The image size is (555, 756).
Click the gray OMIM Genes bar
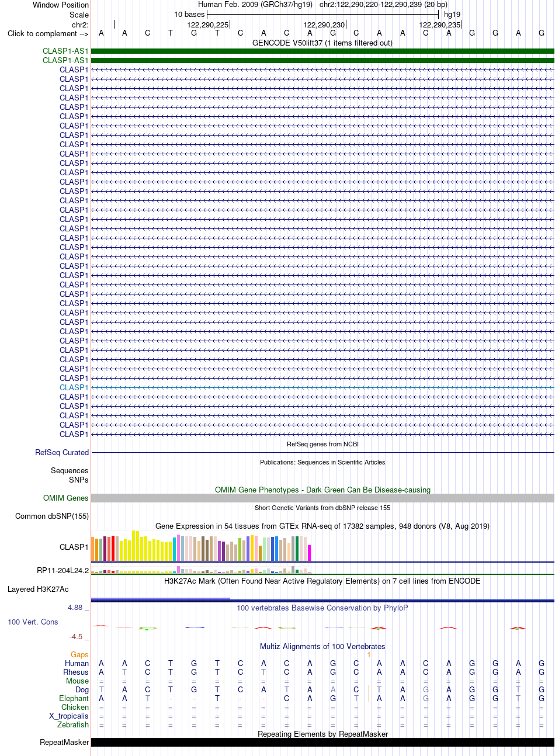[322, 498]
